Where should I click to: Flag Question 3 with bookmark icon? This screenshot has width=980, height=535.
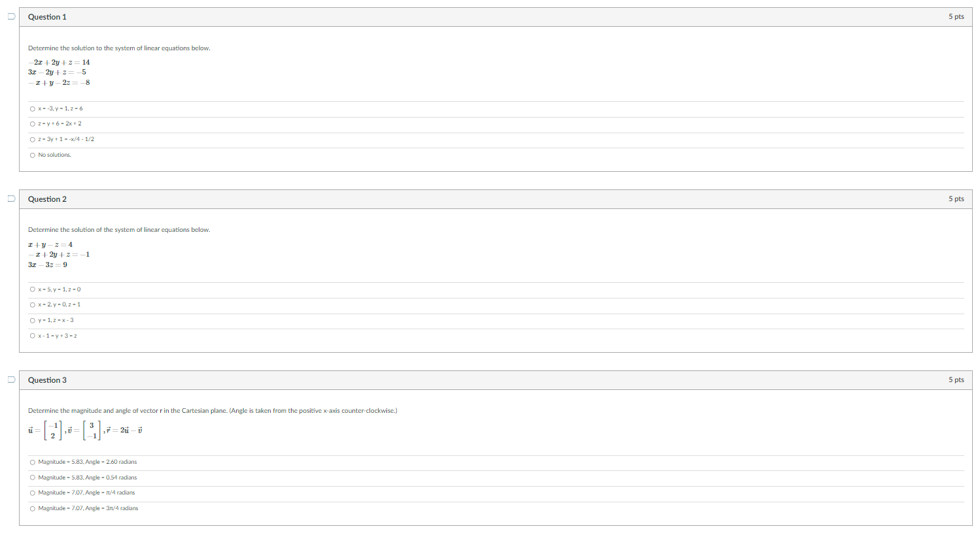coord(11,380)
